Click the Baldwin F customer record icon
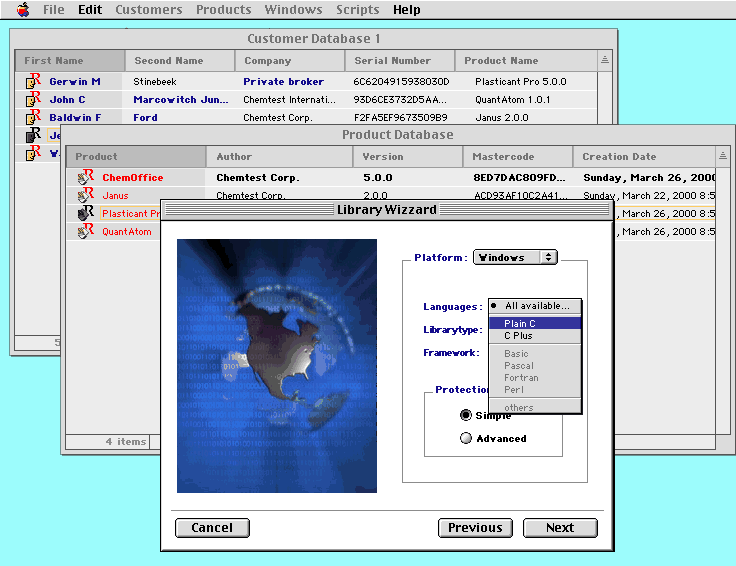The width and height of the screenshot is (736, 566). tap(33, 118)
